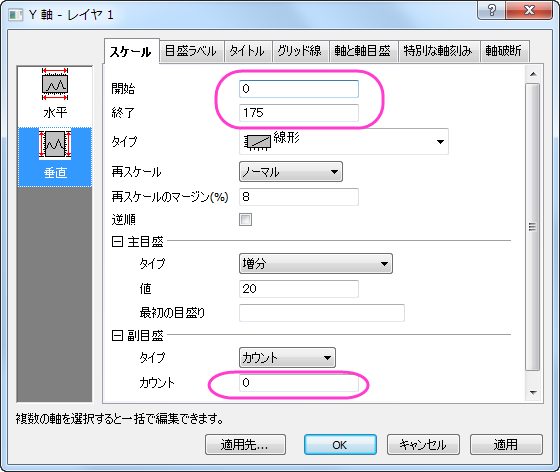Switch to the グリッド線 tab

(x=300, y=51)
